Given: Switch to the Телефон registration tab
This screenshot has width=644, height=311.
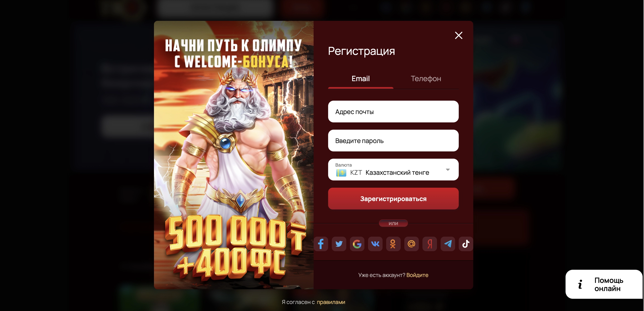Looking at the screenshot, I should click(x=426, y=79).
